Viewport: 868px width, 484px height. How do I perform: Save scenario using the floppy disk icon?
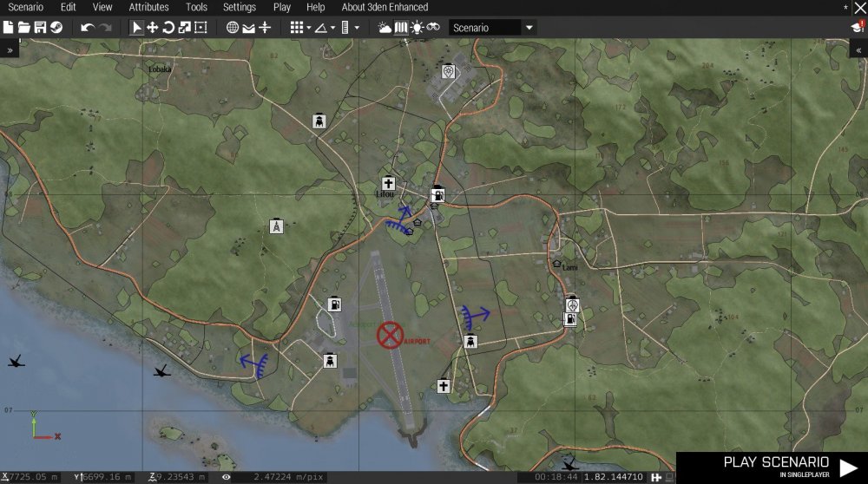tap(40, 28)
